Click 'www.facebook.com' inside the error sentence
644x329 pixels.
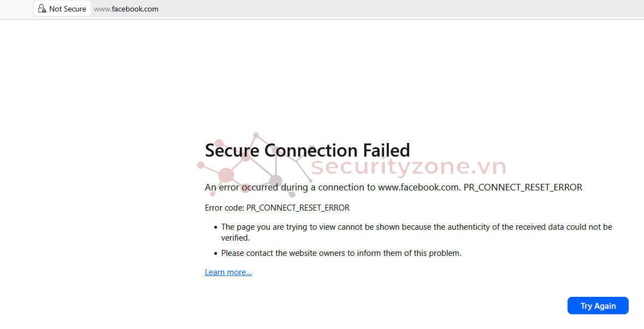[x=418, y=187]
